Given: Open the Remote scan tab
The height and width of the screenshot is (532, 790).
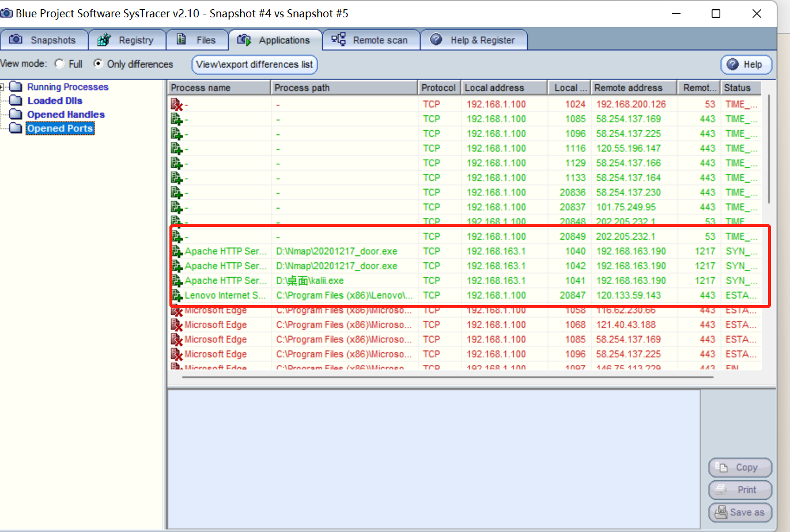Looking at the screenshot, I should pyautogui.click(x=371, y=40).
